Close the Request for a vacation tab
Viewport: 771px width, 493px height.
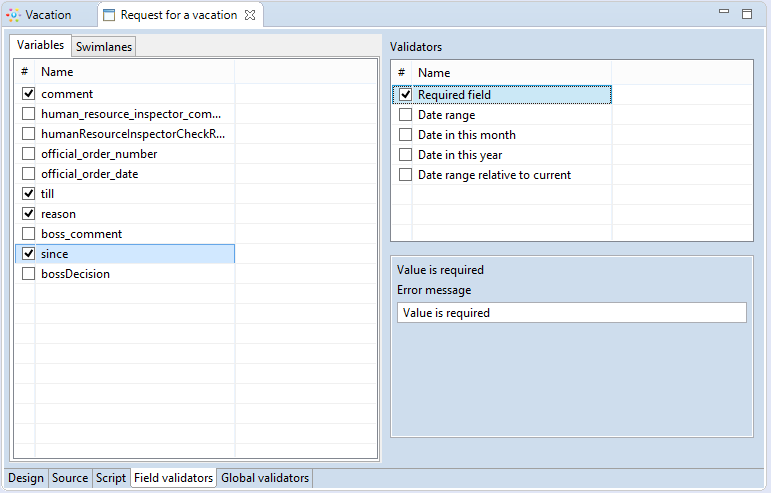251,15
